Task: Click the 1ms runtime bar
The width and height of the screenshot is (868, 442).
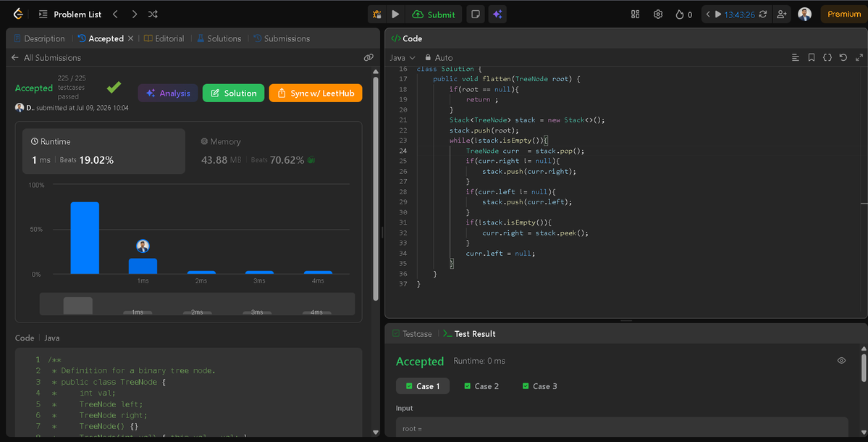Action: (x=143, y=266)
